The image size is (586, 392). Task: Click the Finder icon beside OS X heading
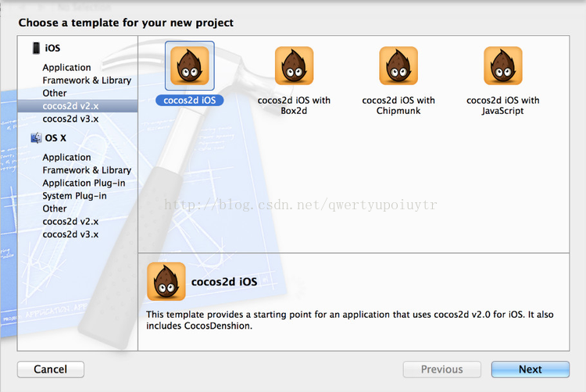36,137
